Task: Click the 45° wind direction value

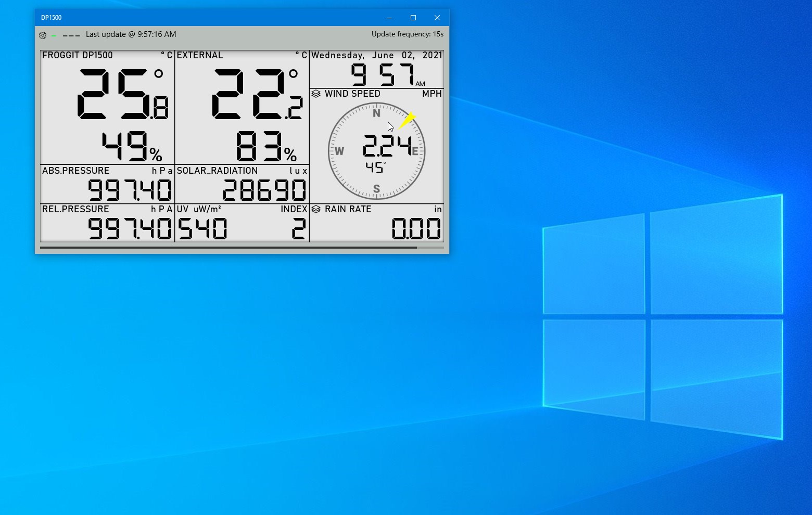Action: 375,168
